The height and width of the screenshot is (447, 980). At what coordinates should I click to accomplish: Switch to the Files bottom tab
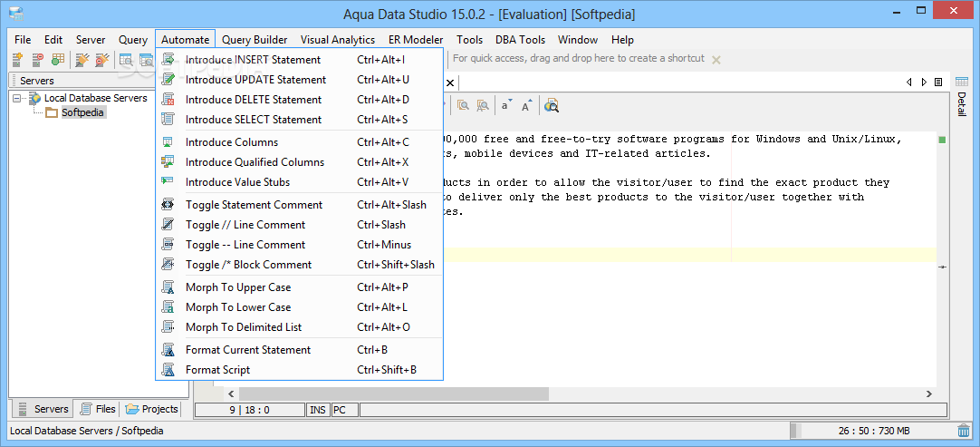[97, 409]
